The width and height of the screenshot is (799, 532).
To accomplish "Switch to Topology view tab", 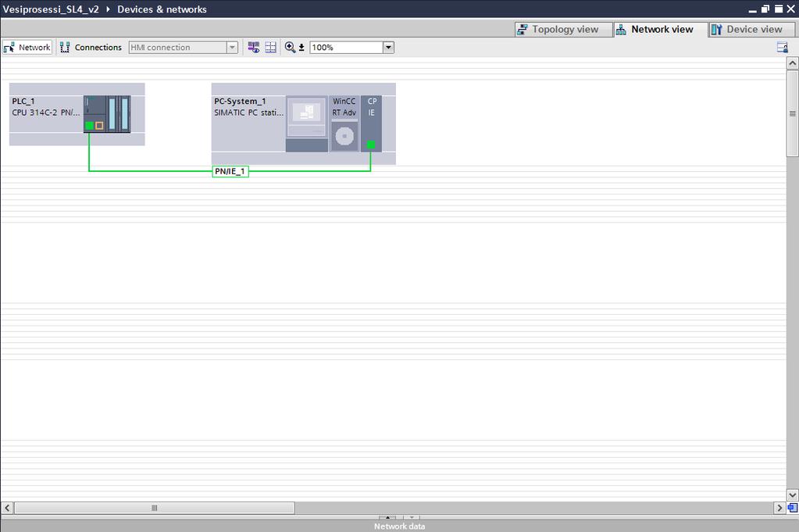I will [x=562, y=30].
